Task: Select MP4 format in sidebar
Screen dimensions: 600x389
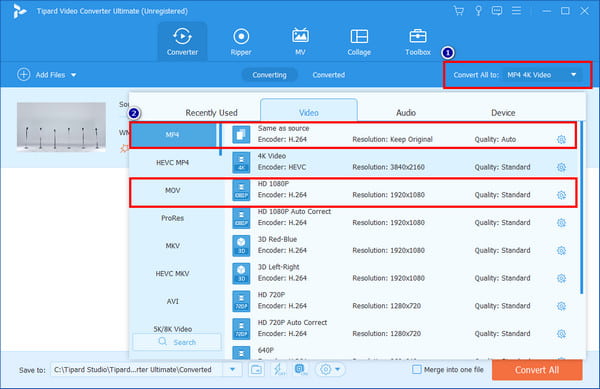Action: pyautogui.click(x=174, y=135)
